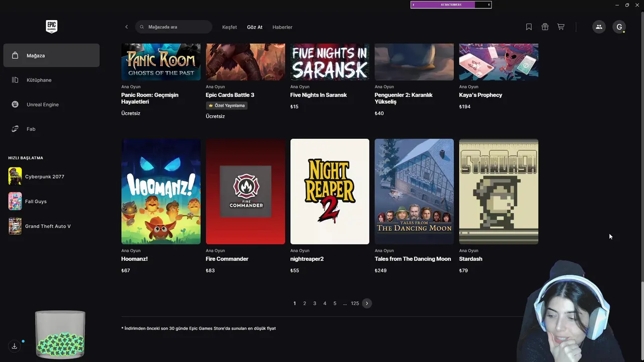Click the Epic Cards Battle 3 title

point(230,95)
